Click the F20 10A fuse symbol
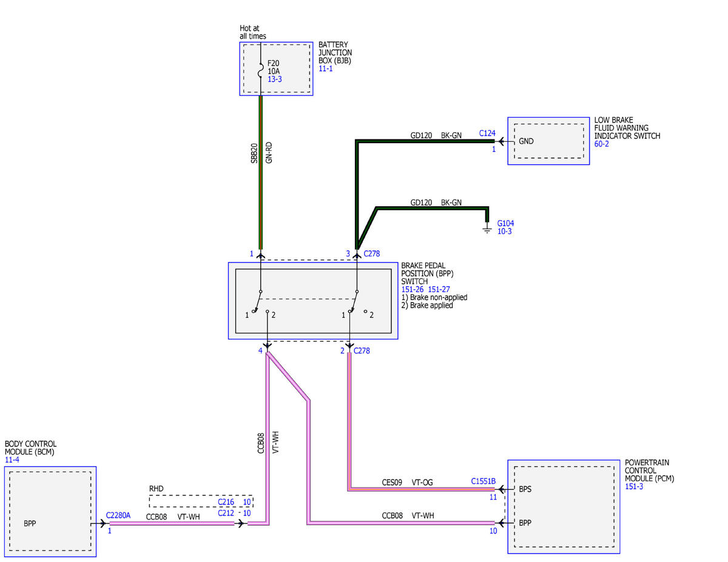 (261, 71)
